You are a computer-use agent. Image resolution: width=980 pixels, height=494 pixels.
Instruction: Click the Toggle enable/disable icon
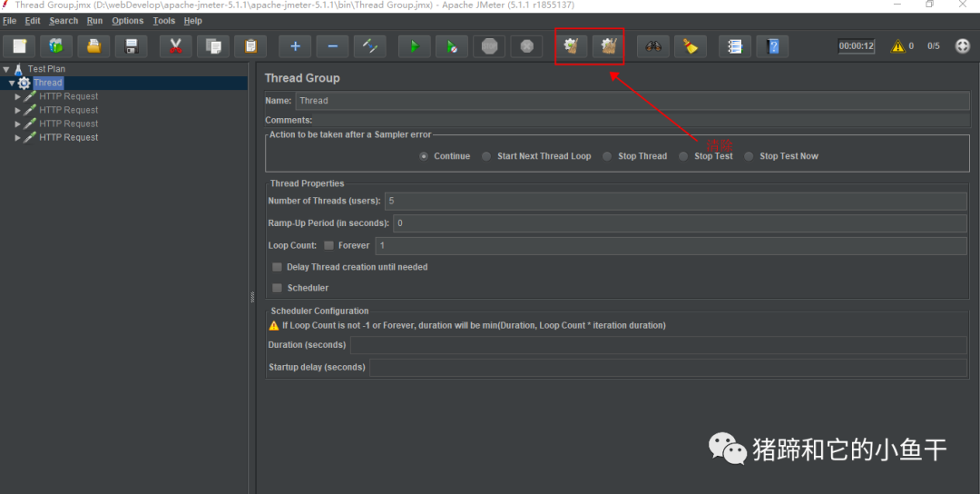pos(370,46)
